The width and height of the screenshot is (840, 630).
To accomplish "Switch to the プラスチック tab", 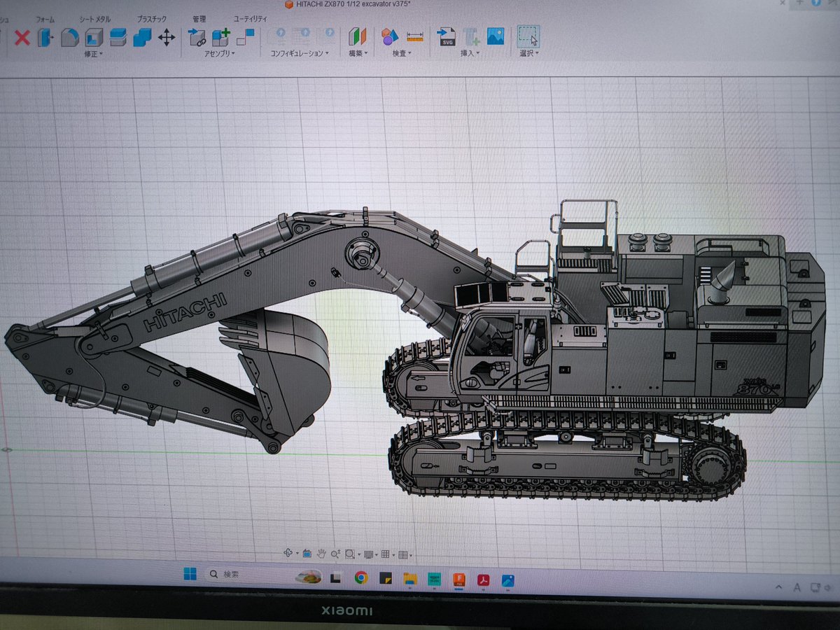I will click(x=151, y=20).
